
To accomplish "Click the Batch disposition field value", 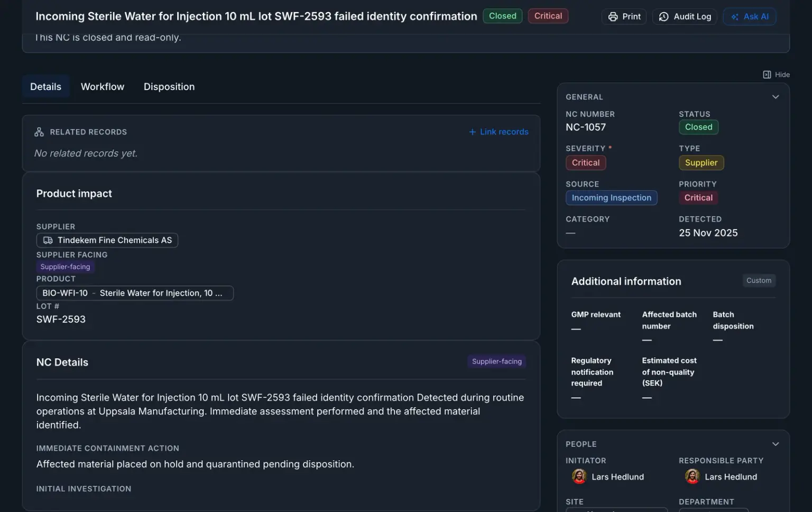I will point(717,340).
